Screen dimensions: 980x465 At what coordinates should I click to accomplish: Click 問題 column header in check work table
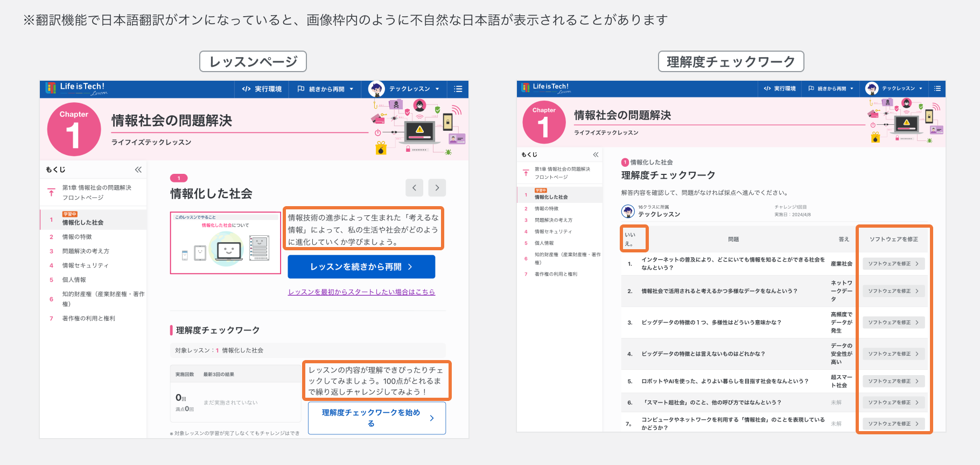point(733,239)
